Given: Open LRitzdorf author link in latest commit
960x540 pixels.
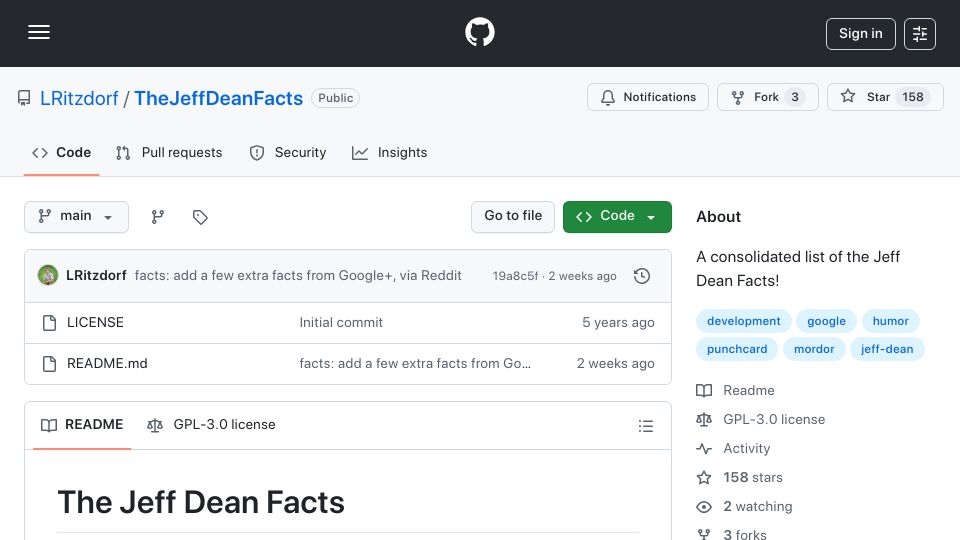Looking at the screenshot, I should 96,276.
